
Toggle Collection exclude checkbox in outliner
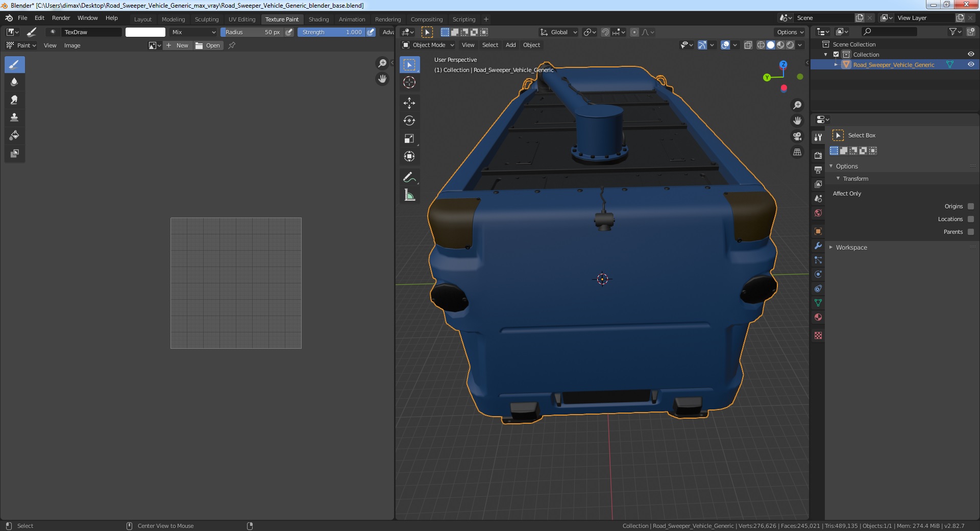click(836, 55)
